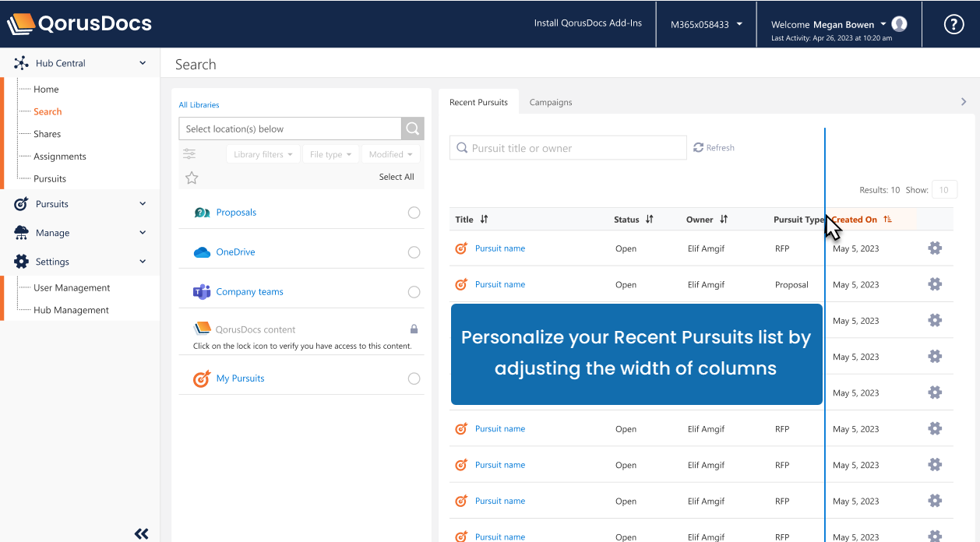Click the Results: 10 text

(x=880, y=190)
